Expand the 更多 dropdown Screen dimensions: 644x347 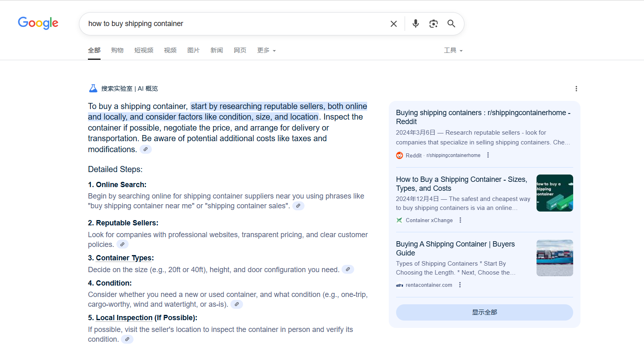tap(267, 50)
